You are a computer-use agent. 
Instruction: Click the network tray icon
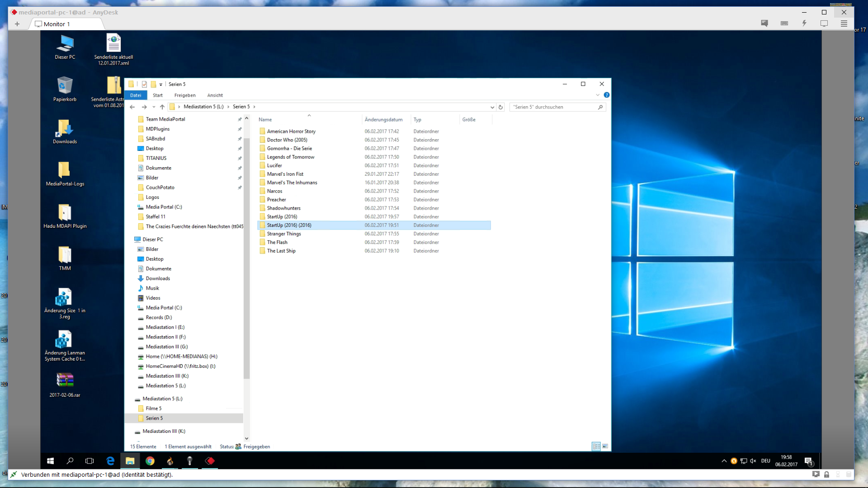point(743,461)
